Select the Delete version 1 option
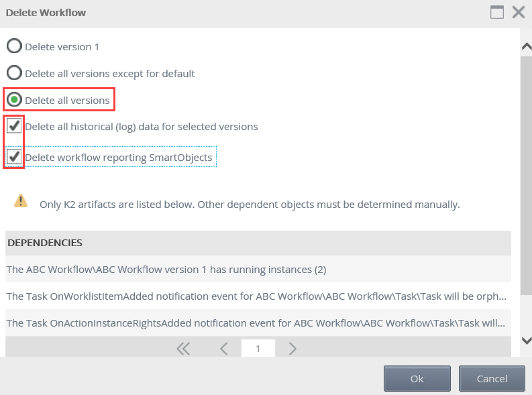The height and width of the screenshot is (395, 532). click(x=13, y=46)
